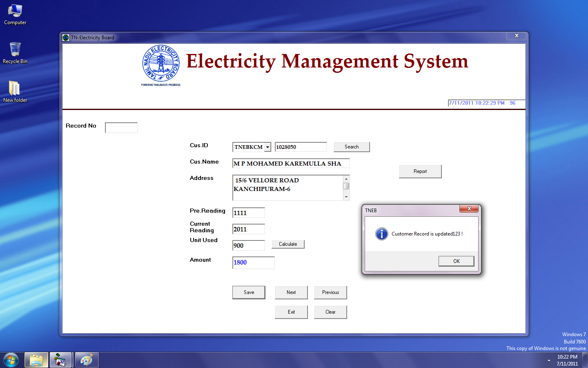Click the 'Current Reading' label

[x=202, y=227]
